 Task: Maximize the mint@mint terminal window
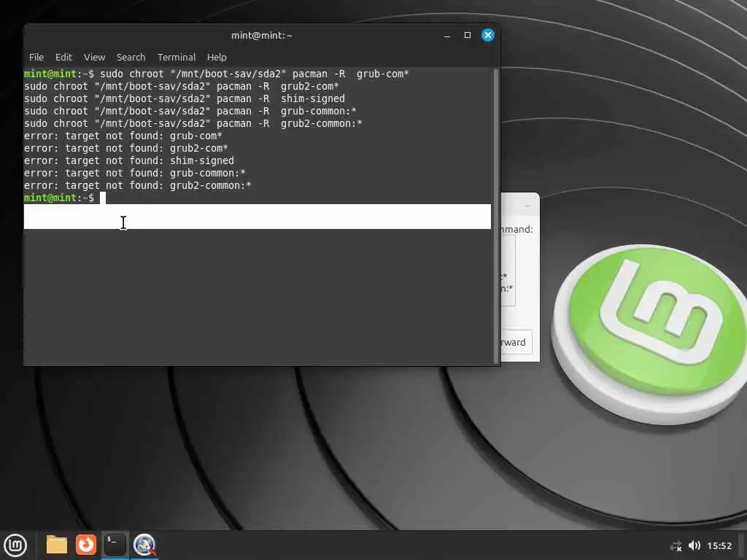coord(468,35)
